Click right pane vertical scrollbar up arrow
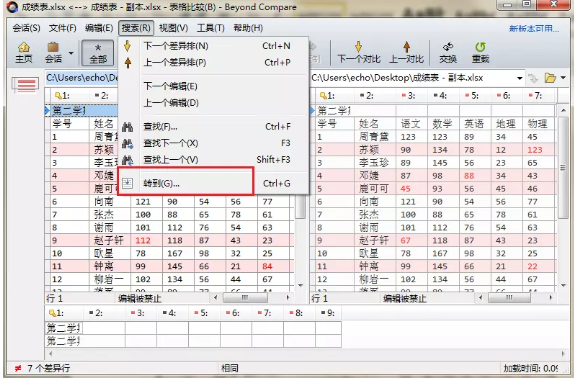574x378 pixels. tap(563, 110)
